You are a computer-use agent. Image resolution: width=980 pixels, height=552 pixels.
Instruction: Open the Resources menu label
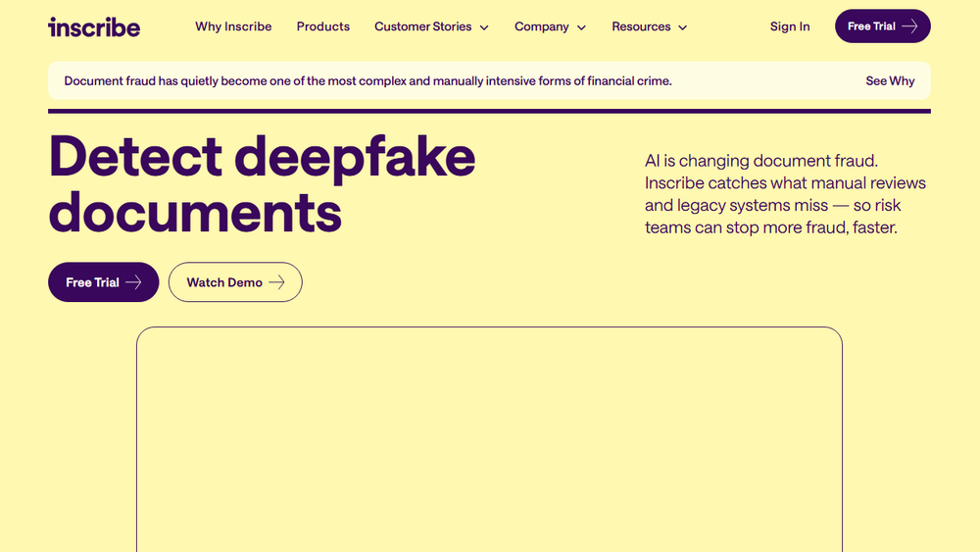[641, 26]
